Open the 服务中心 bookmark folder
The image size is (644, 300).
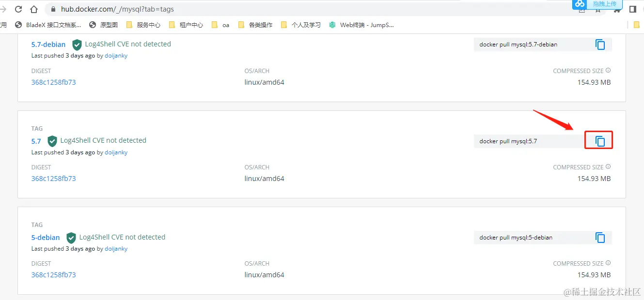click(x=143, y=25)
